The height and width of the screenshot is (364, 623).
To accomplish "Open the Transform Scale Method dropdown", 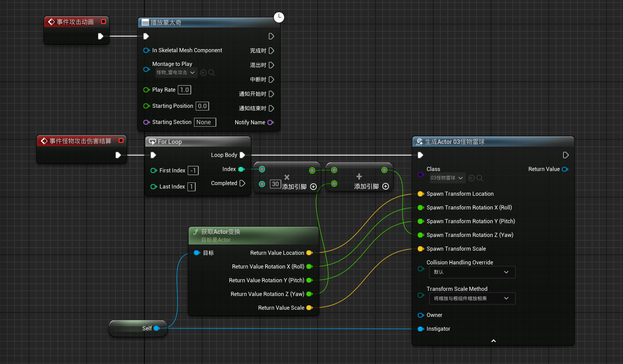I will (x=472, y=298).
